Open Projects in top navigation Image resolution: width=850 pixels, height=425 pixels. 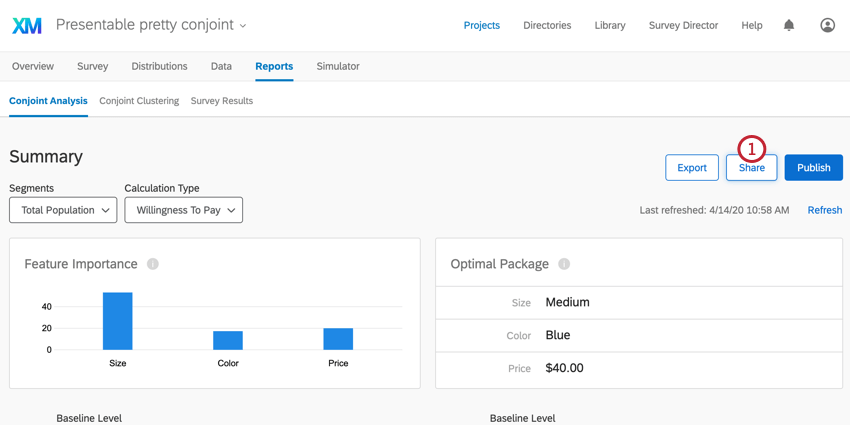click(x=481, y=25)
